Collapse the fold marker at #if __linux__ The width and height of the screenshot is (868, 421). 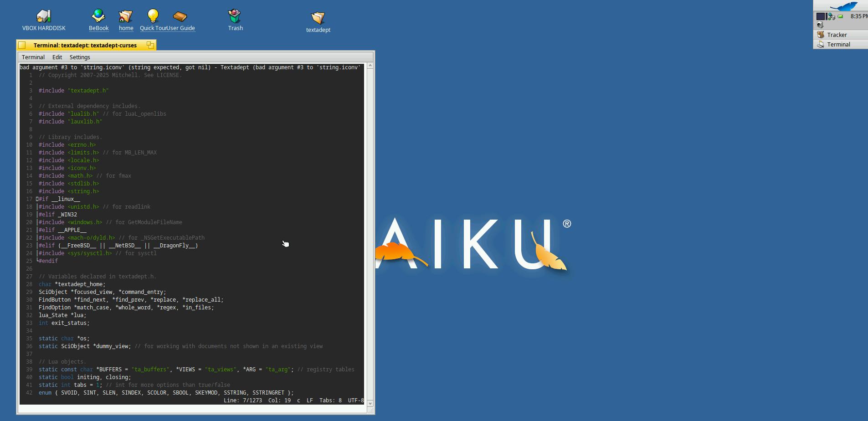pos(37,199)
